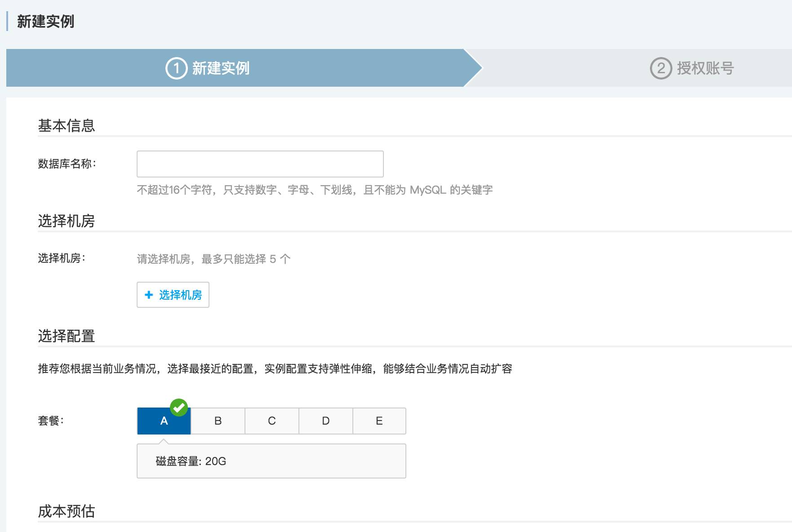Screen dimensions: 792x532
Task: Click the circled number 2 step icon
Action: pos(661,68)
